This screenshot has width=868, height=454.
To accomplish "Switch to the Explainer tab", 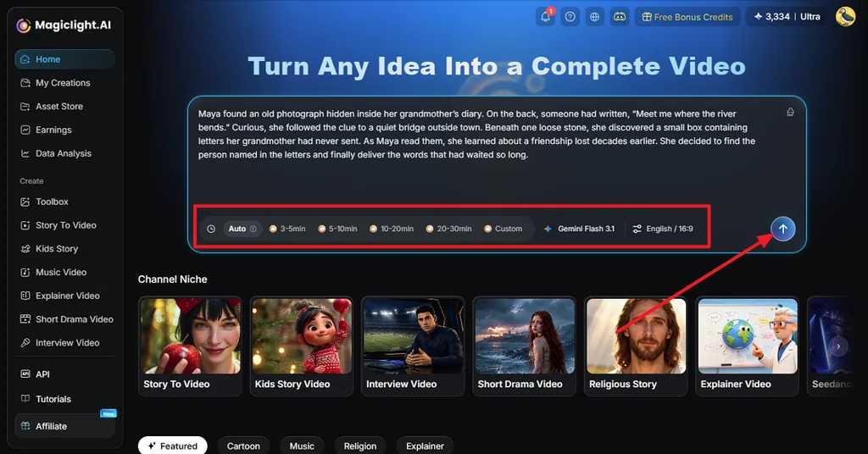I will click(x=425, y=446).
